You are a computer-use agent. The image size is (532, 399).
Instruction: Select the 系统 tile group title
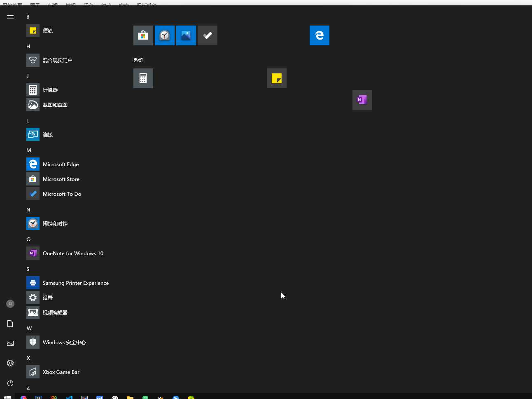[x=138, y=60]
